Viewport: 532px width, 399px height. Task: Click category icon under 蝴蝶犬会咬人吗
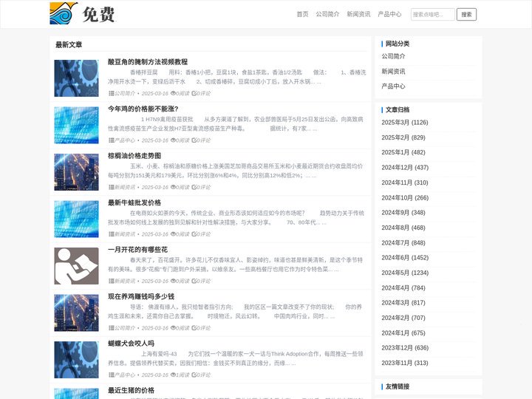pos(111,375)
